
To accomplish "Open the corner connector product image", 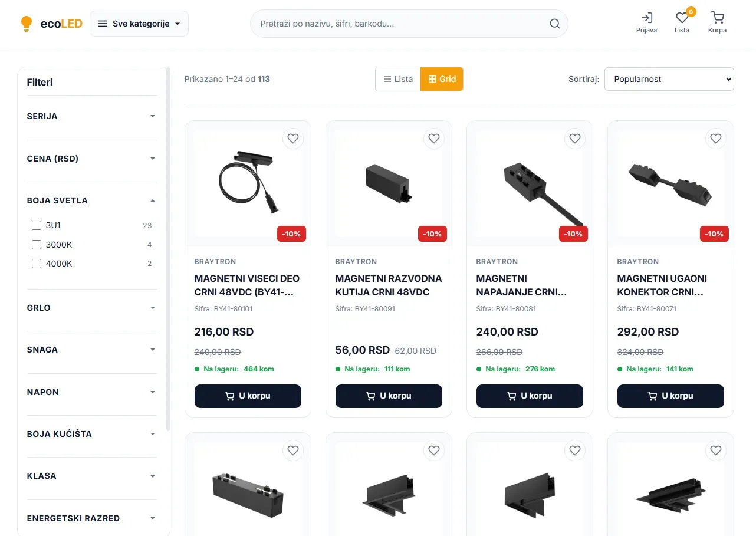I will coord(670,183).
